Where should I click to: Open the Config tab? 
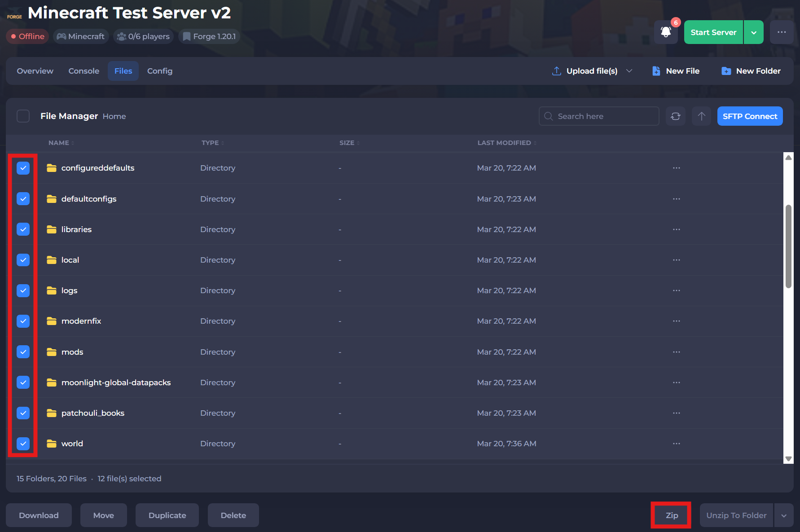(x=160, y=70)
